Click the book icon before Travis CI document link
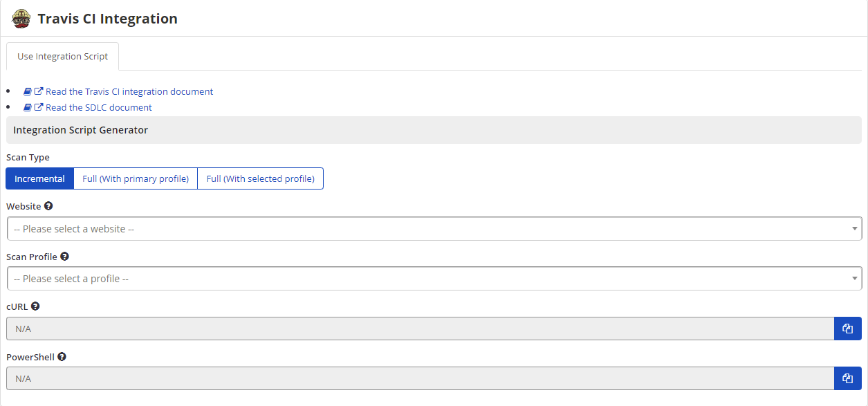 click(28, 91)
